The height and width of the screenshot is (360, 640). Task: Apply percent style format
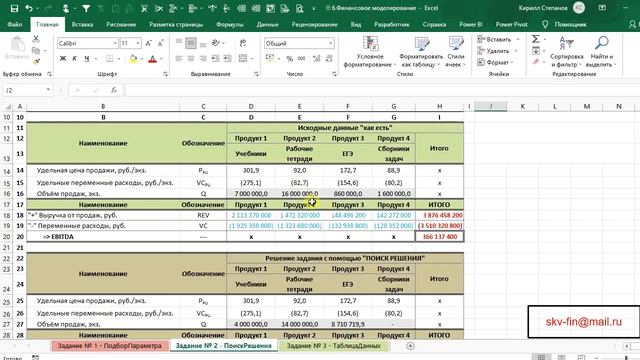289,59
